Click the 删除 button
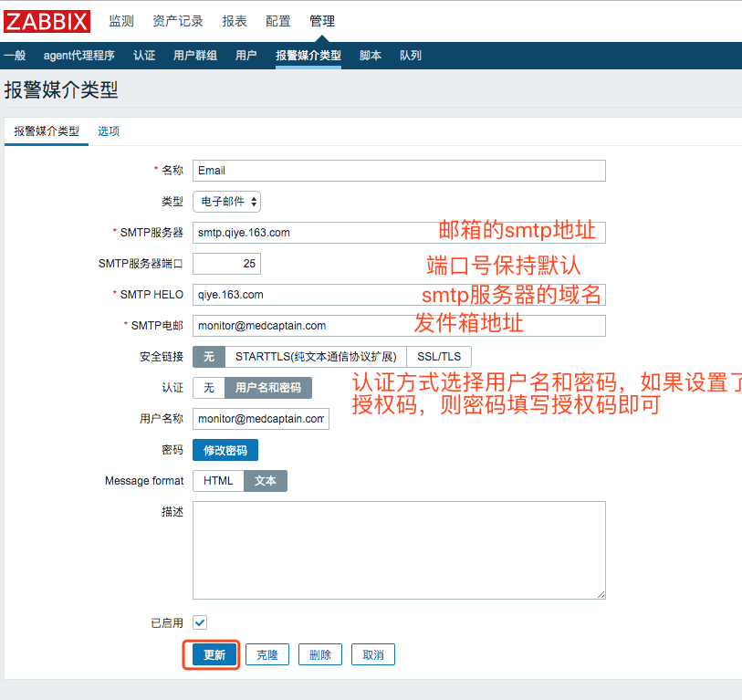Screen dimensions: 742x700 click(320, 655)
